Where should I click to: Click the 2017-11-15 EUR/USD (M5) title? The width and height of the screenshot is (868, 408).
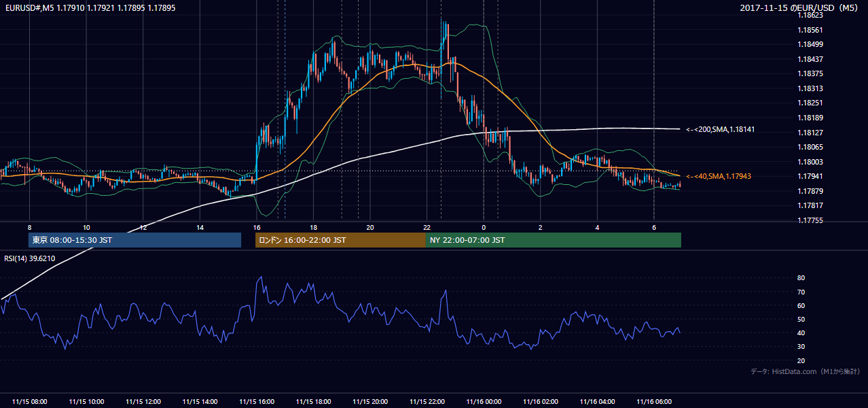click(800, 8)
